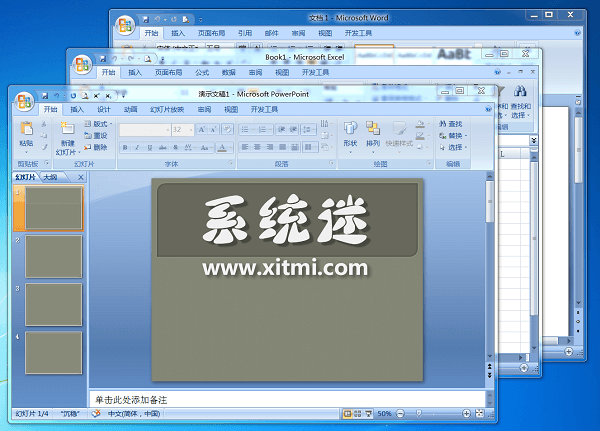Save the presentation from PowerPoint quick access toolbar

click(45, 96)
